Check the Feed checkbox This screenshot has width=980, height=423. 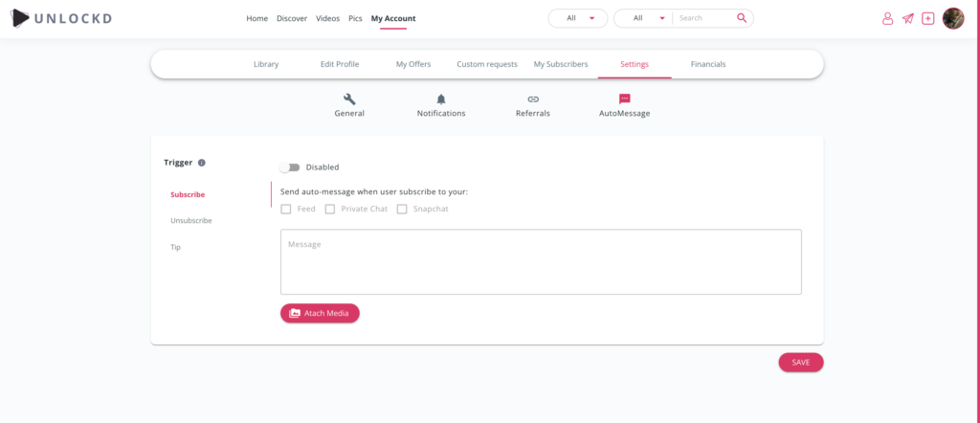click(285, 209)
